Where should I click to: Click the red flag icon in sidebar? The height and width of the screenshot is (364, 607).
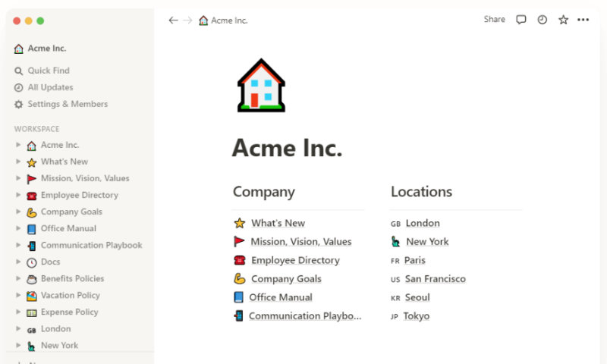pos(32,179)
